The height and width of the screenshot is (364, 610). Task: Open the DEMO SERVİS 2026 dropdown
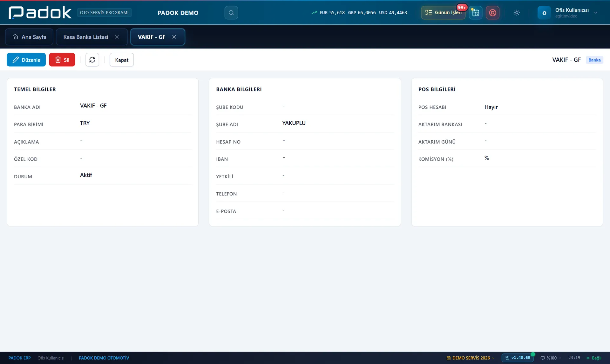click(471, 358)
